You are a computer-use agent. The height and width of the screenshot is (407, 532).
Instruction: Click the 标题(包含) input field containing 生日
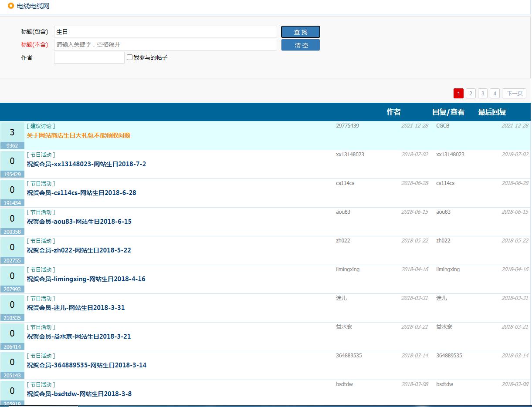(x=165, y=32)
